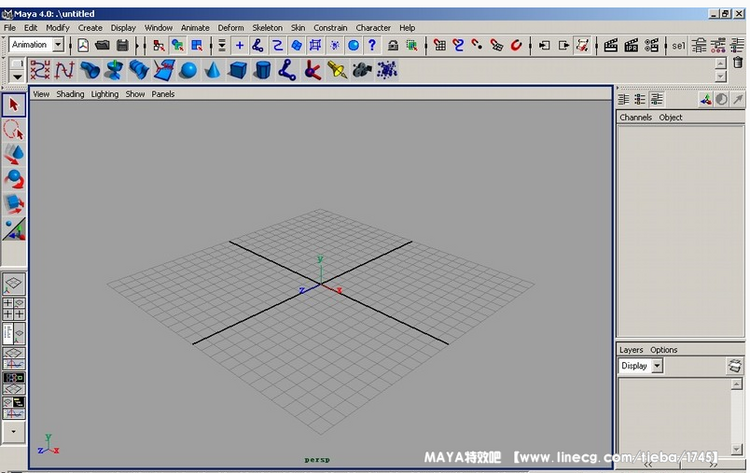
Task: Expand the shelf tab selector arrow
Action: click(x=16, y=76)
